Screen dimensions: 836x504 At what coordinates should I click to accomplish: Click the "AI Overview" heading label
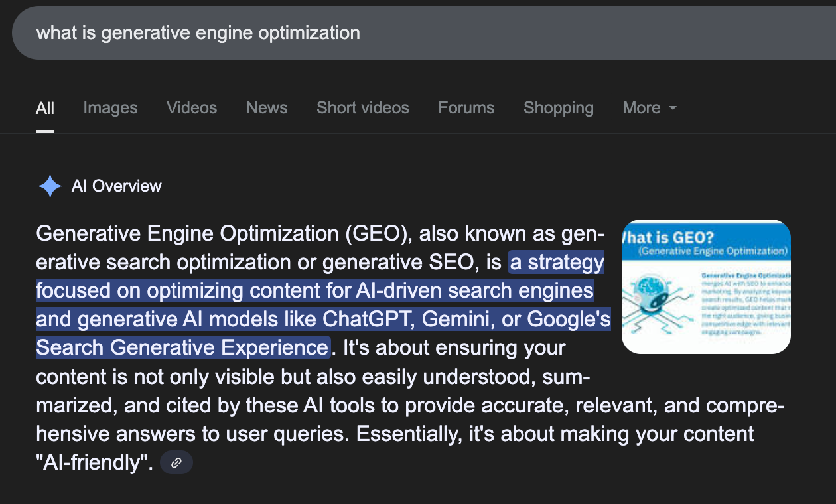116,186
